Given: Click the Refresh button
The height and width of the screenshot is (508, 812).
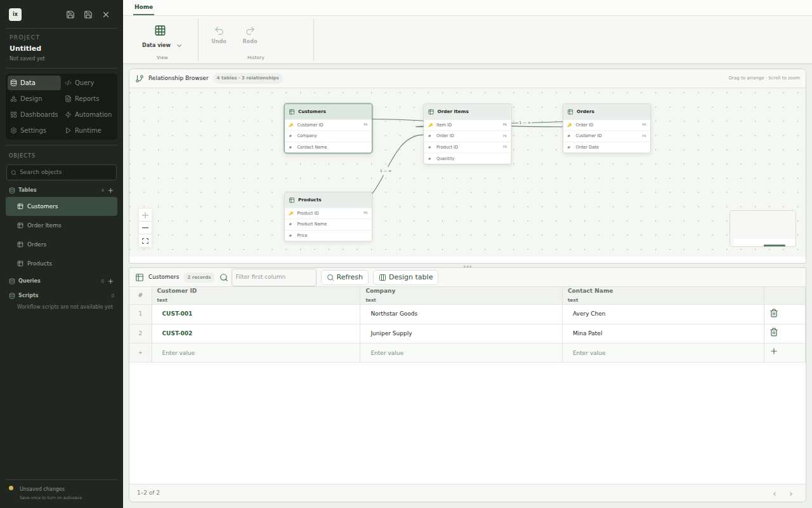Looking at the screenshot, I should [344, 277].
